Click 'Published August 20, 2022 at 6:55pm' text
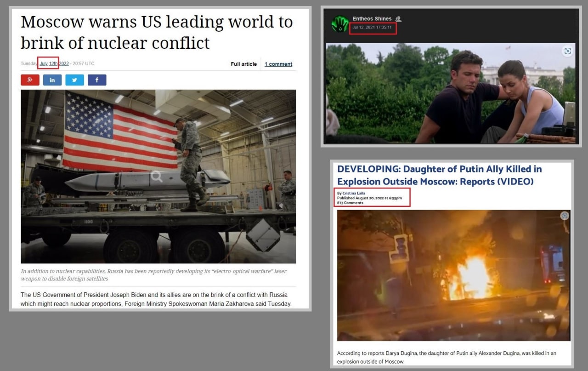This screenshot has height=371, width=588. coord(369,198)
